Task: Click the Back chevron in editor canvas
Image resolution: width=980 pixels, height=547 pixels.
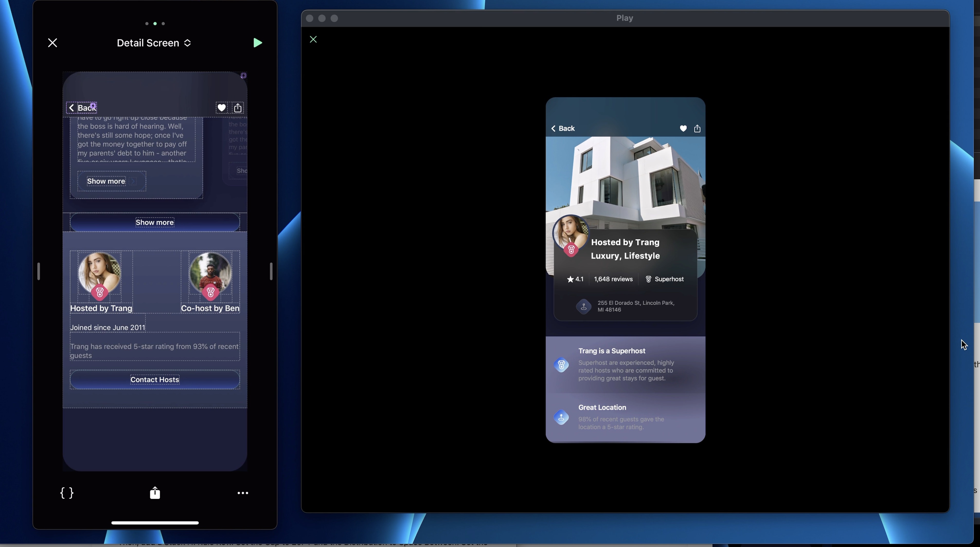Action: point(72,108)
